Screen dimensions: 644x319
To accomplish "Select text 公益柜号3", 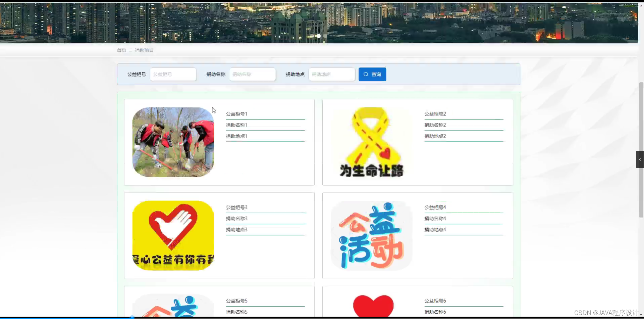I will click(236, 208).
